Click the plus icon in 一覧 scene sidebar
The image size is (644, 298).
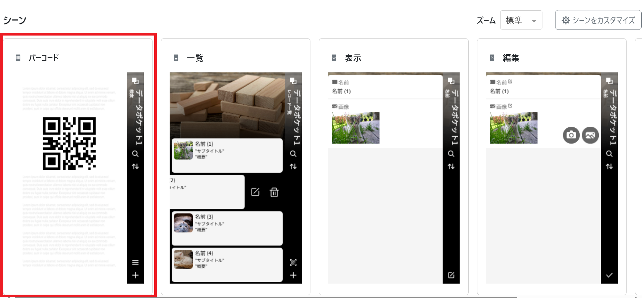(x=293, y=275)
